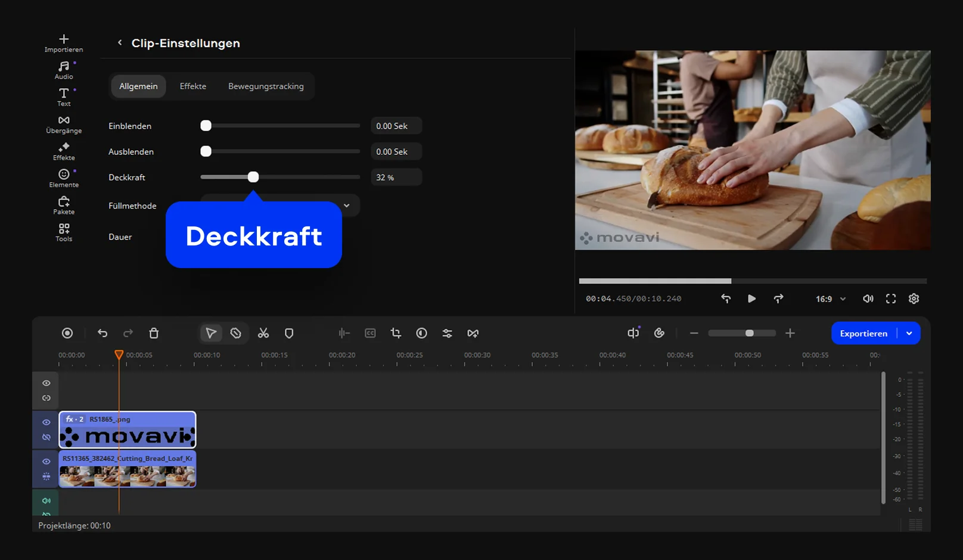Switch to the Effekte tab in clip settings
963x560 pixels.
[x=193, y=86]
